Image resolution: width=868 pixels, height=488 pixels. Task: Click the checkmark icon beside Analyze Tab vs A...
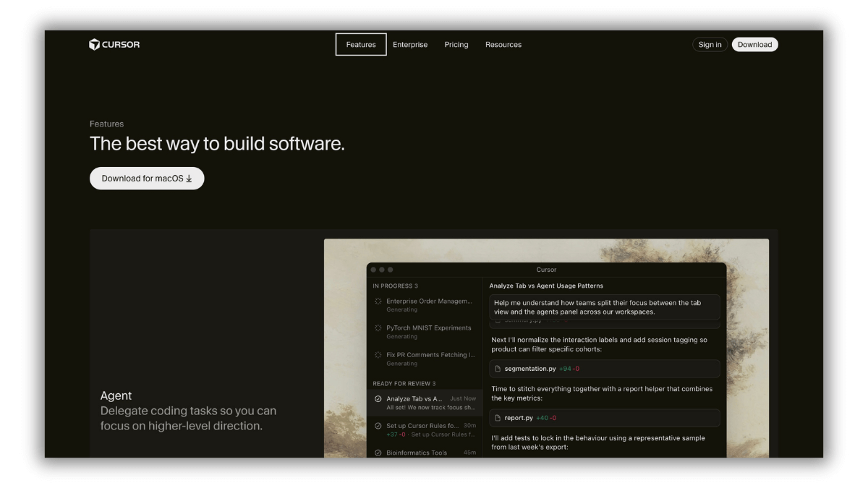(378, 399)
